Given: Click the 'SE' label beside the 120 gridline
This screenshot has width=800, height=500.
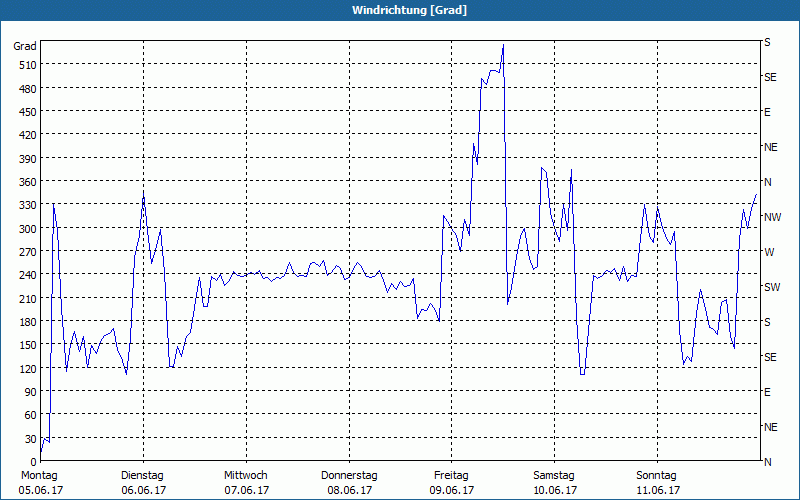Looking at the screenshot, I should (770, 357).
